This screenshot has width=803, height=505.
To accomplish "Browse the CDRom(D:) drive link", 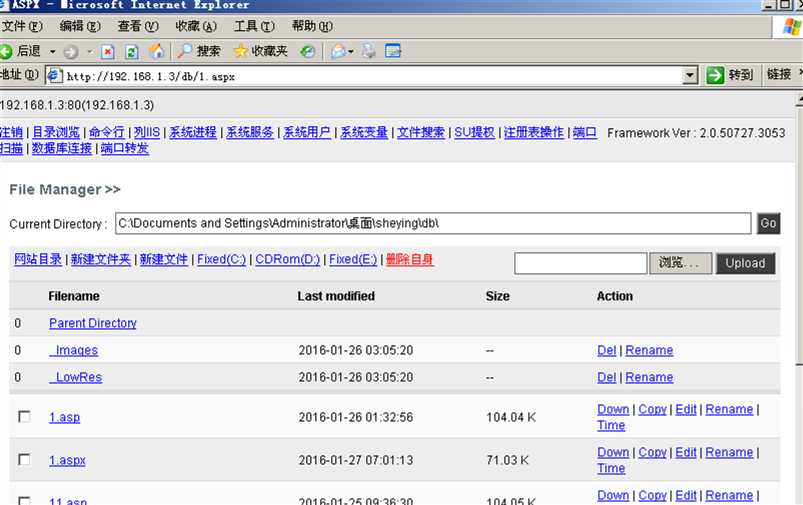I will click(288, 259).
